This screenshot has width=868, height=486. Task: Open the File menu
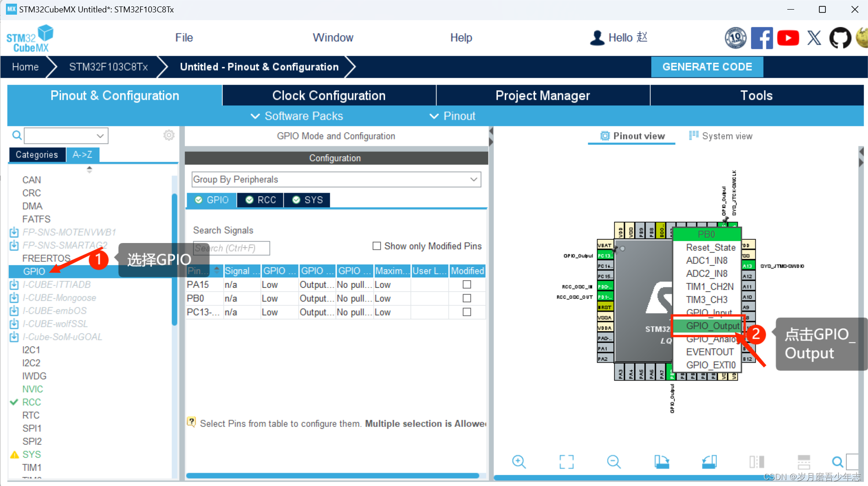(x=184, y=38)
